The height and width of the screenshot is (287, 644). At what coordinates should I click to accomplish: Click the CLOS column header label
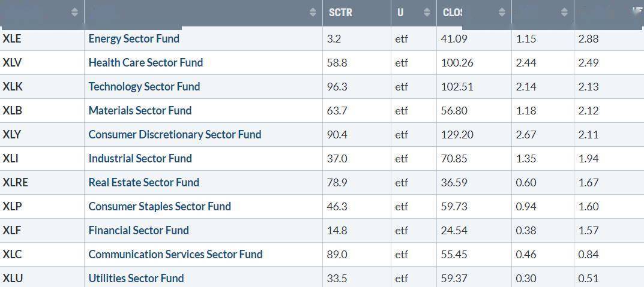coord(453,12)
